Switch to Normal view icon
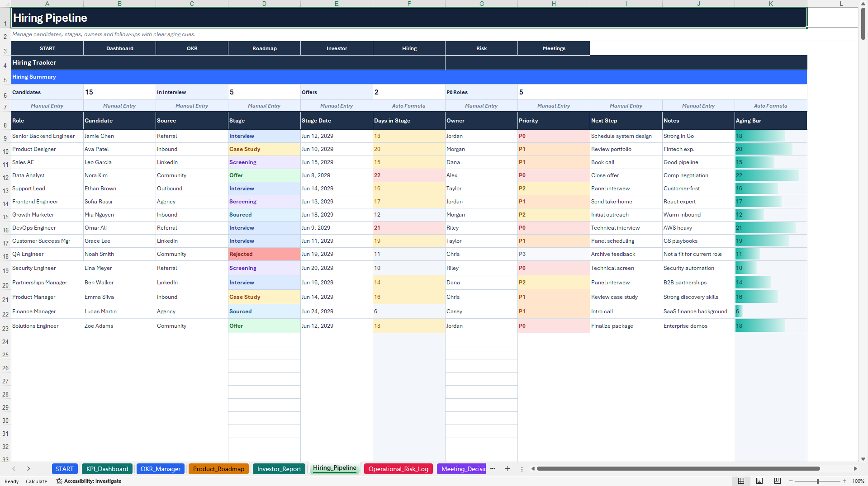 (741, 481)
